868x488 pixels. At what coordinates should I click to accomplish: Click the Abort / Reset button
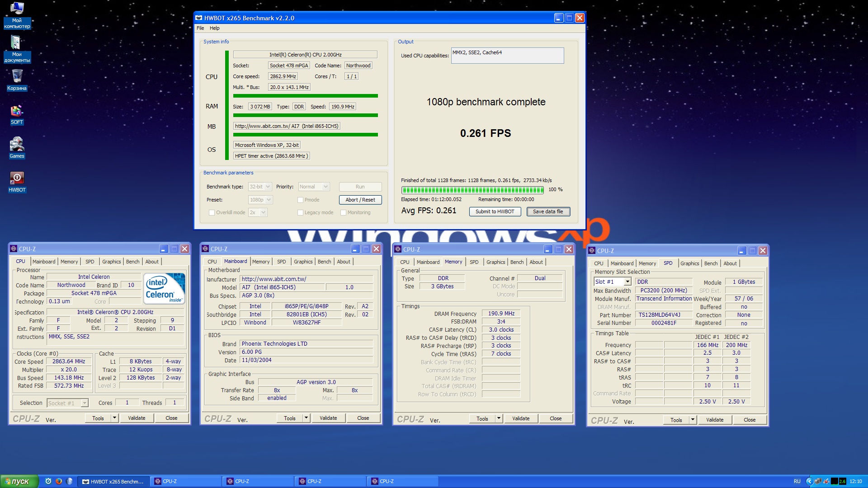[x=360, y=200]
